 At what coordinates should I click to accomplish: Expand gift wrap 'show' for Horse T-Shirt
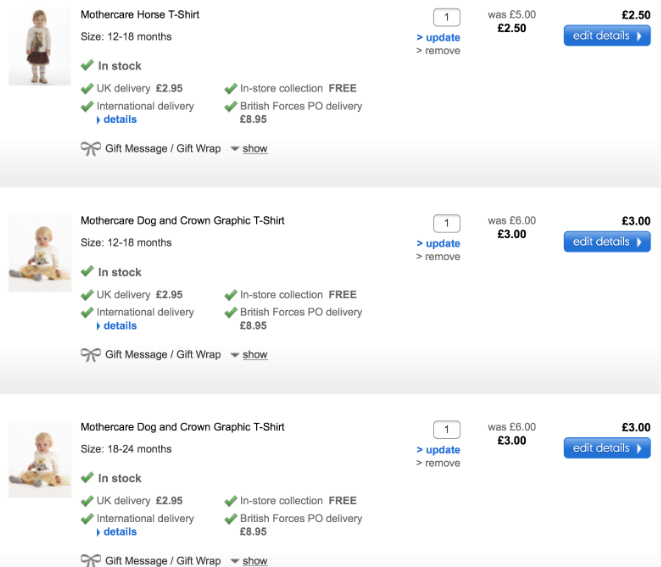tap(255, 149)
